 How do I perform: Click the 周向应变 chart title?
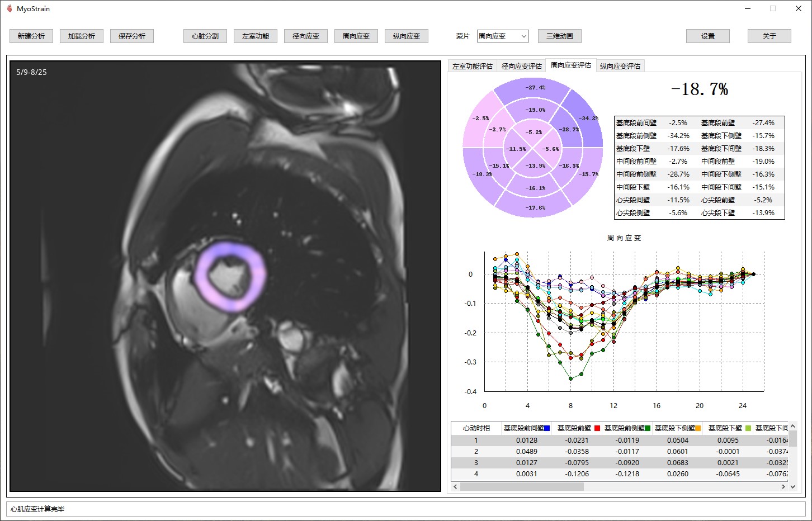click(624, 238)
